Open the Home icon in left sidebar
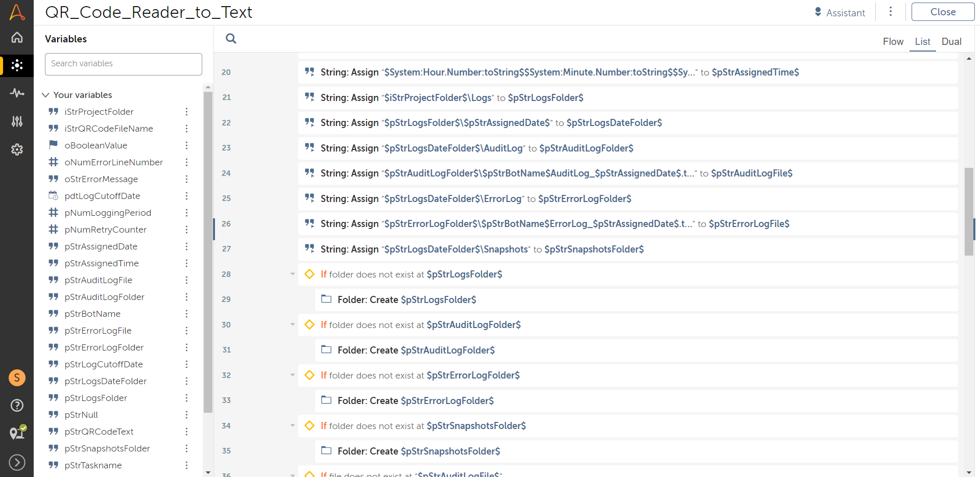The image size is (980, 477). [17, 38]
